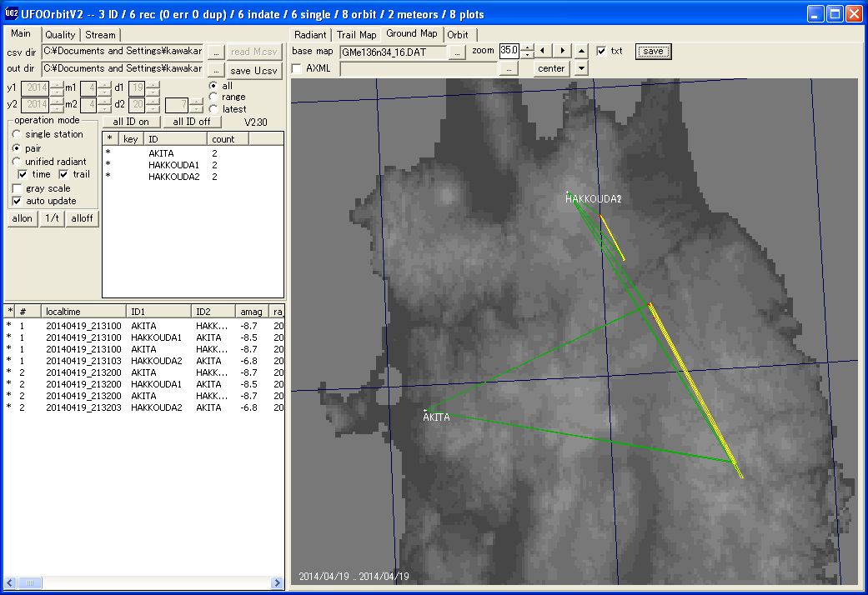
Task: Open the Radiant tab
Action: (310, 35)
